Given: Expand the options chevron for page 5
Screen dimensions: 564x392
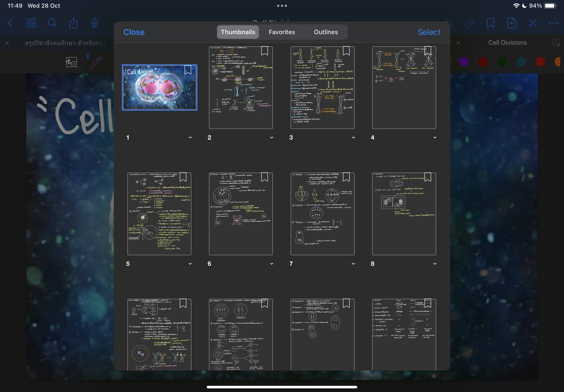Looking at the screenshot, I should (190, 264).
